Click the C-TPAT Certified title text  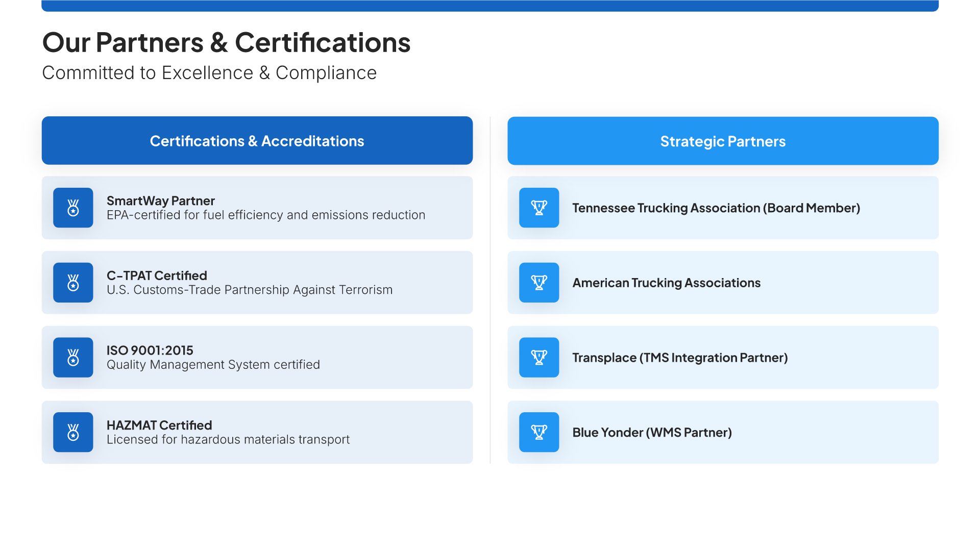pos(157,275)
